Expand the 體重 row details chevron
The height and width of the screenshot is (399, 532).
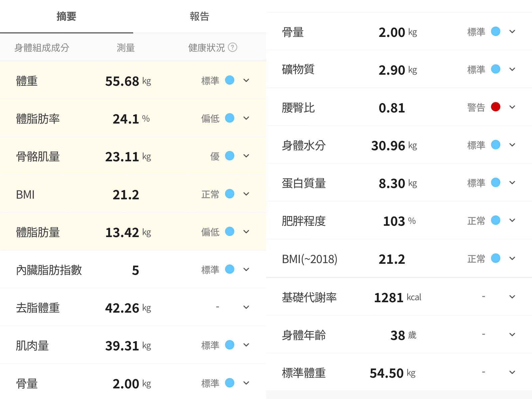click(246, 80)
